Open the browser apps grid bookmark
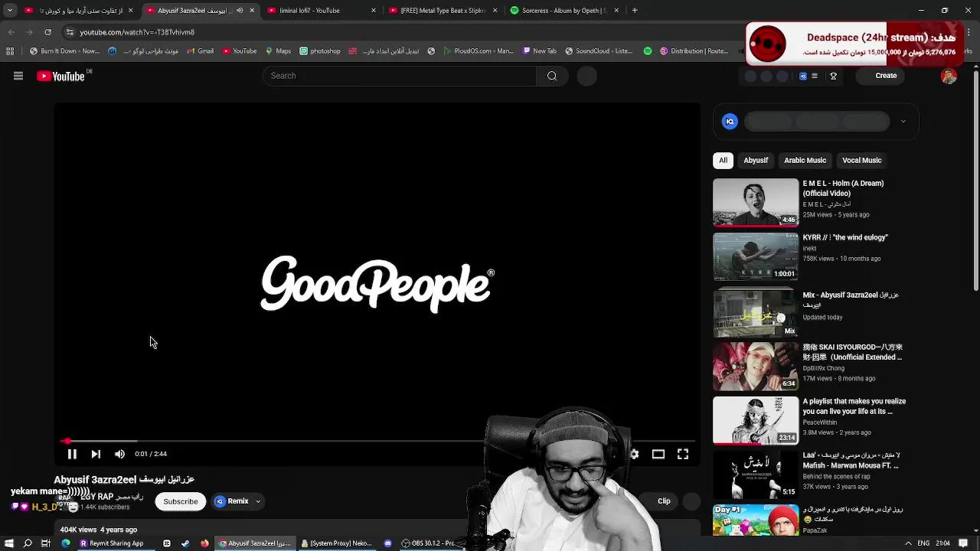Viewport: 980px width, 551px height. 10,51
